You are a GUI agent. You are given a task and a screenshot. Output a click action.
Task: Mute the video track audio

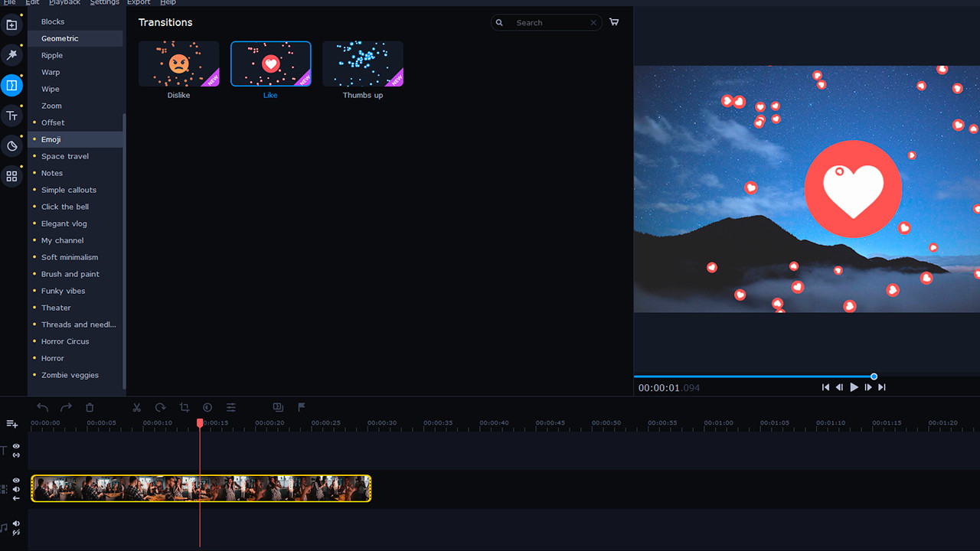coord(16,489)
